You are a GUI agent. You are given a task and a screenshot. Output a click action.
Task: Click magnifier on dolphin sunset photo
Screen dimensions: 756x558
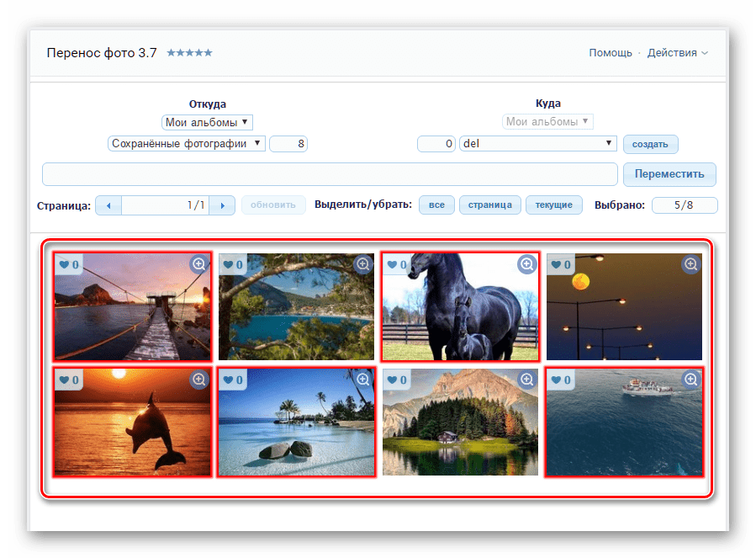click(x=199, y=380)
